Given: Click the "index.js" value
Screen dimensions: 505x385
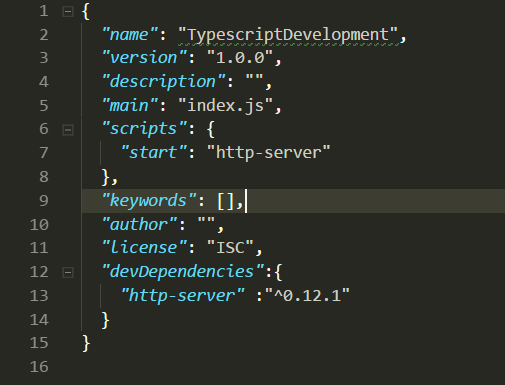Looking at the screenshot, I should pos(226,106).
